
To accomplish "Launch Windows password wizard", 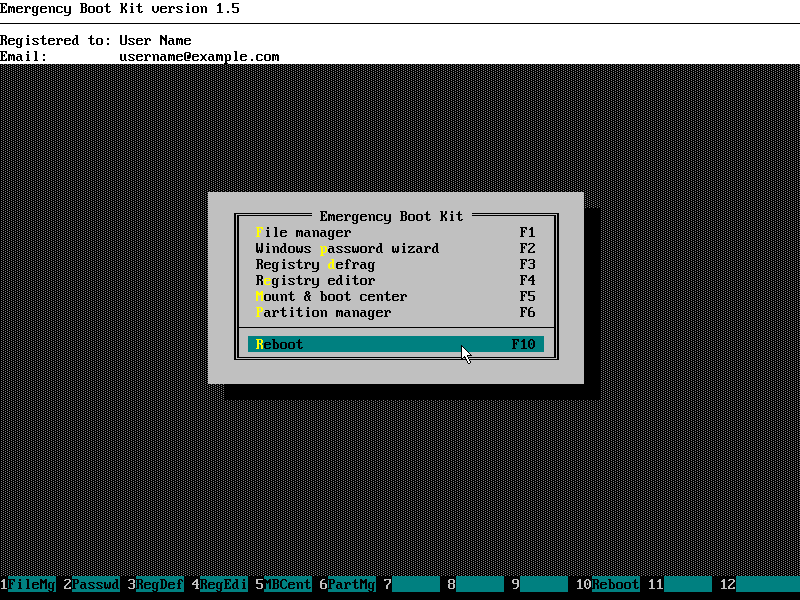I will click(395, 248).
